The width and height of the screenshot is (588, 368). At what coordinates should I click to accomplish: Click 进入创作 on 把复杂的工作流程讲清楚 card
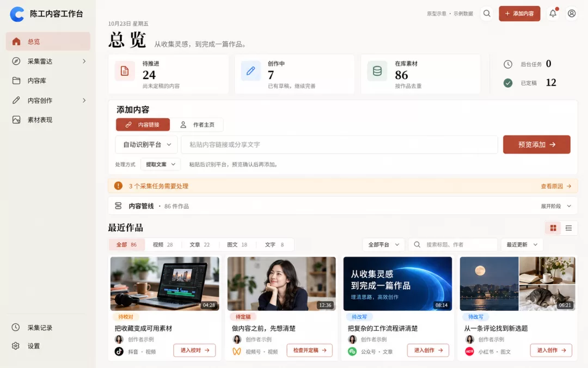(x=428, y=350)
